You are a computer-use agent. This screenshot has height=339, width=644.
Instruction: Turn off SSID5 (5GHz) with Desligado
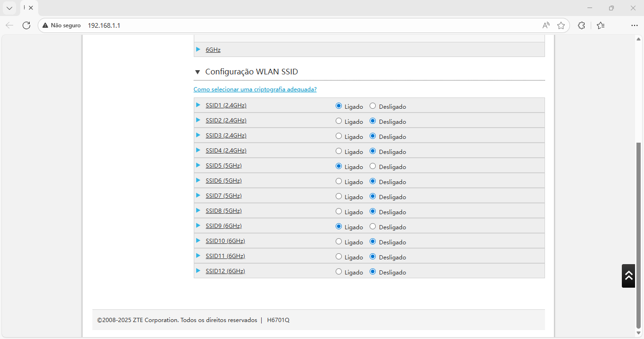click(372, 166)
